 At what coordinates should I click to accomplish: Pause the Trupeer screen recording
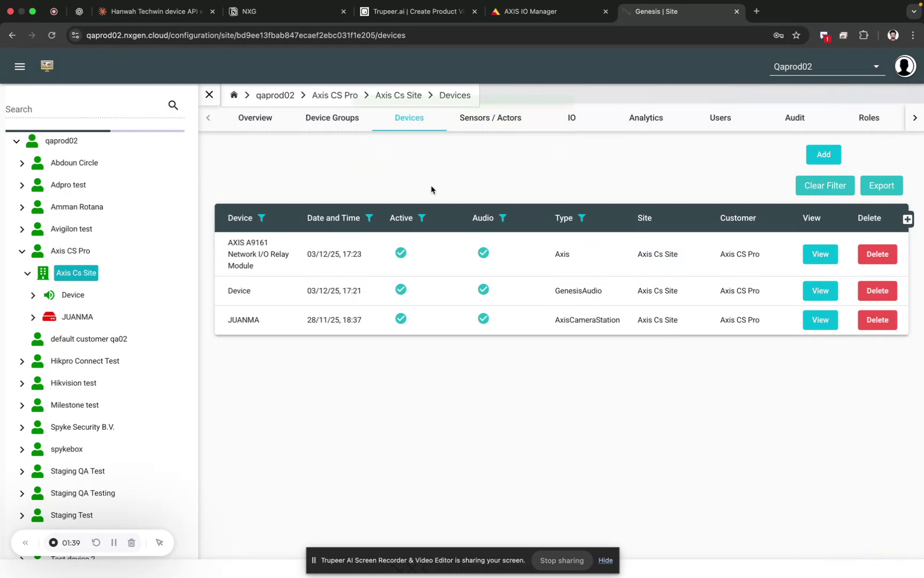113,542
